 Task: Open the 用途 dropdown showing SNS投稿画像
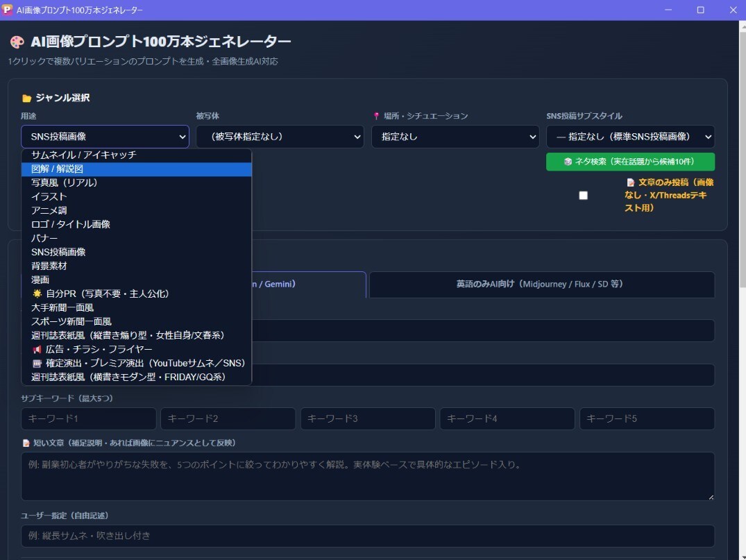click(x=105, y=137)
